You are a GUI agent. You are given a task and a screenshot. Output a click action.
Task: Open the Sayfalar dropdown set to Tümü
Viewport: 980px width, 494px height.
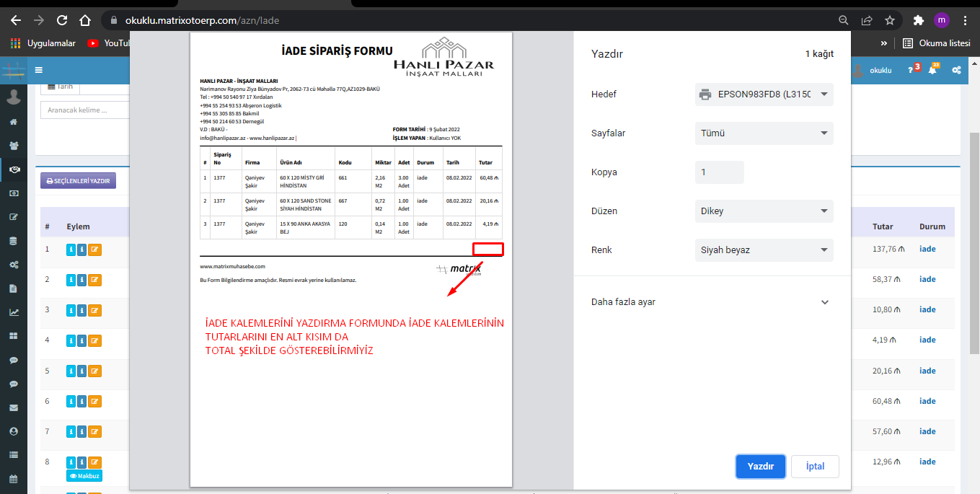pos(764,133)
